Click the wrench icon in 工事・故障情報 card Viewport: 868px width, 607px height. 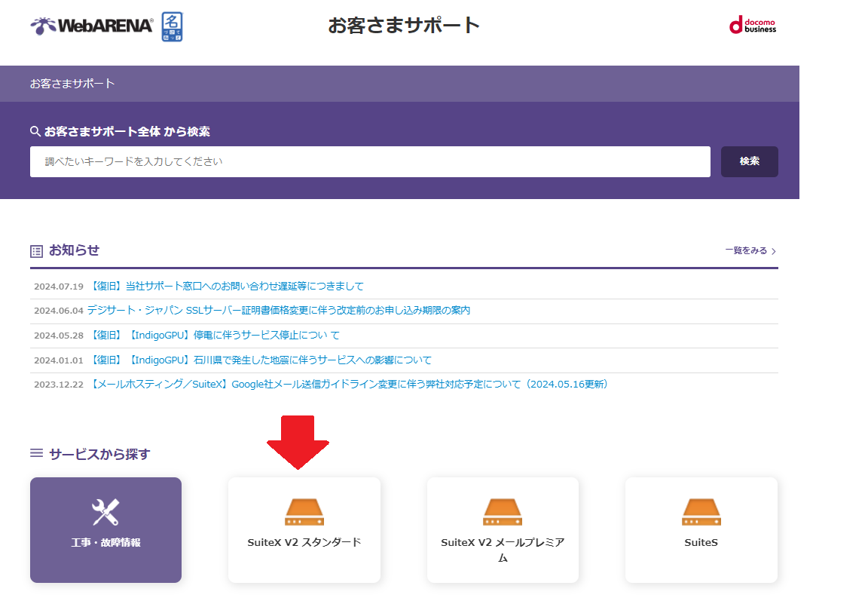pyautogui.click(x=105, y=512)
